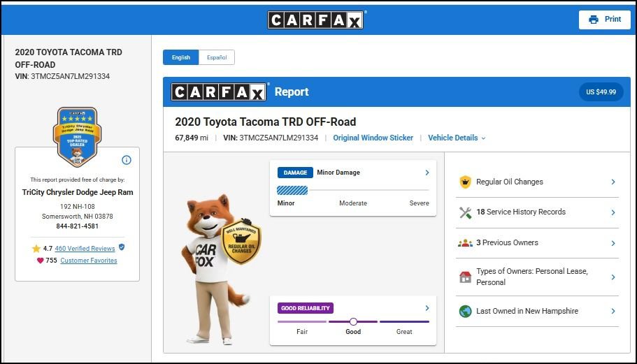
Task: Click the US $49.99 price badge
Action: coord(601,92)
